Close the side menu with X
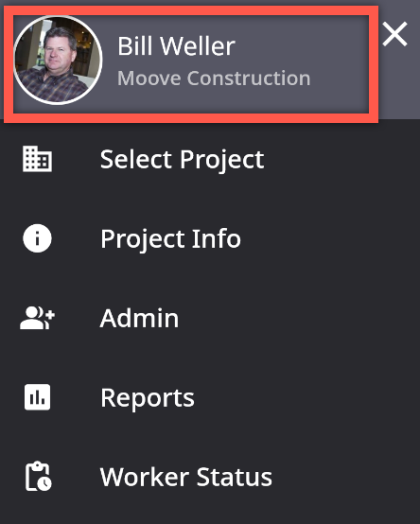 pyautogui.click(x=395, y=34)
